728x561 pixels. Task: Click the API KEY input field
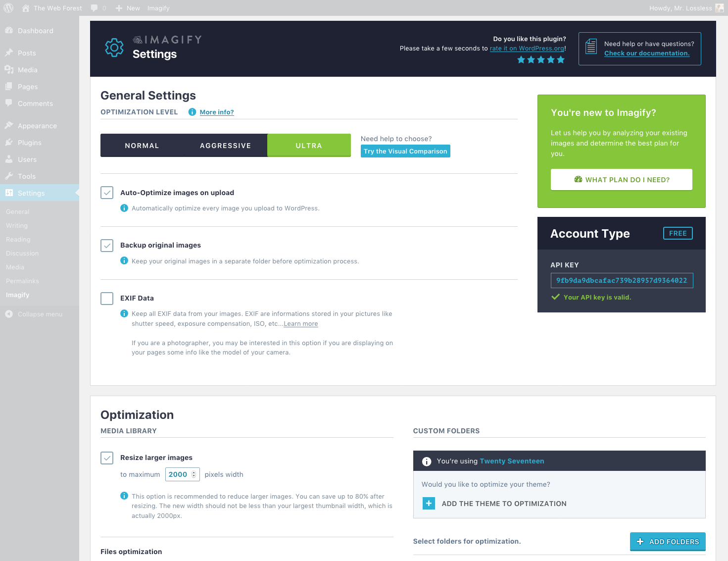tap(622, 280)
